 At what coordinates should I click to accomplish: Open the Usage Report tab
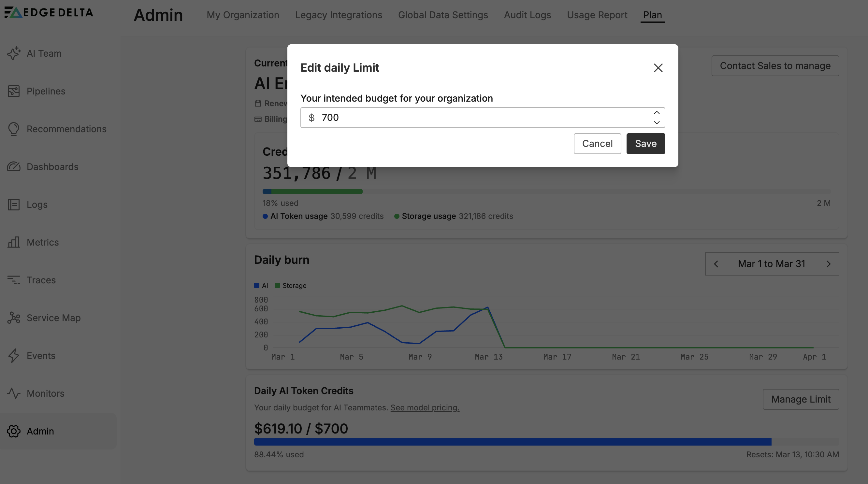[x=597, y=15]
